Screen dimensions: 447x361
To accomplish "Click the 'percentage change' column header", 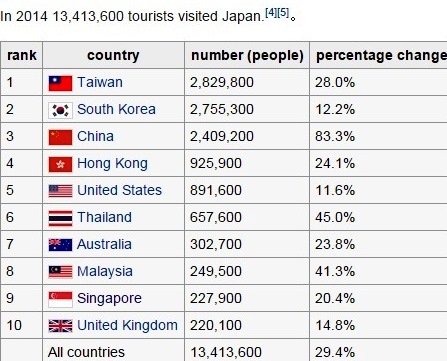I will point(379,55).
